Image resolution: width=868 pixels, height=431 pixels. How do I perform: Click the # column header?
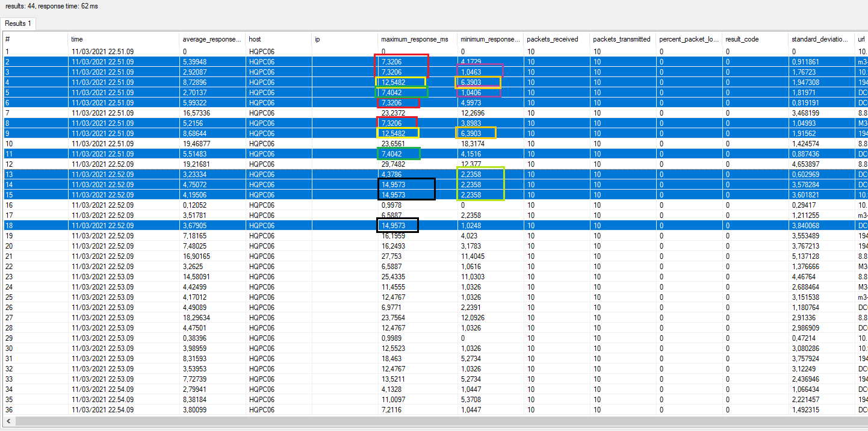[36, 39]
